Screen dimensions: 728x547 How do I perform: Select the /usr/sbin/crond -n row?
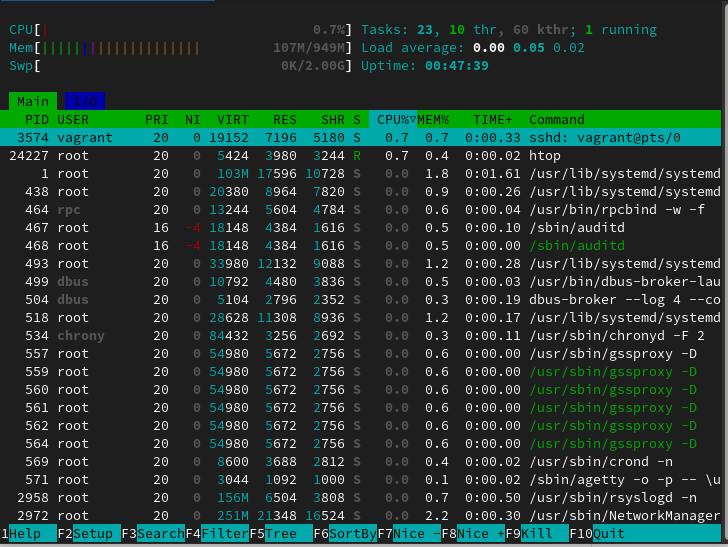coord(360,462)
